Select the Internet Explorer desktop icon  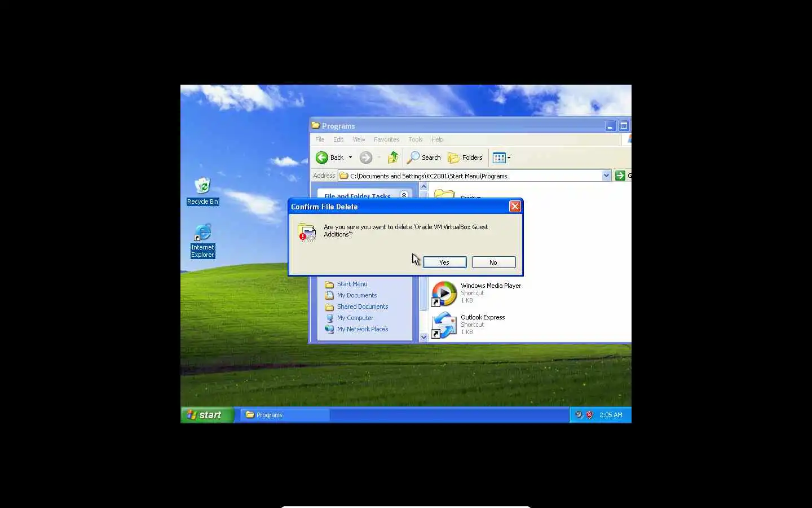[x=202, y=240]
